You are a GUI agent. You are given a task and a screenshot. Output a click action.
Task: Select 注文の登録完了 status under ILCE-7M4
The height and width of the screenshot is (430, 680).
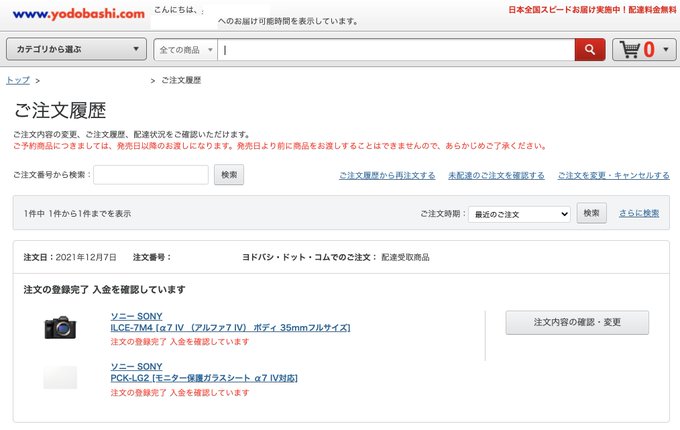180,342
